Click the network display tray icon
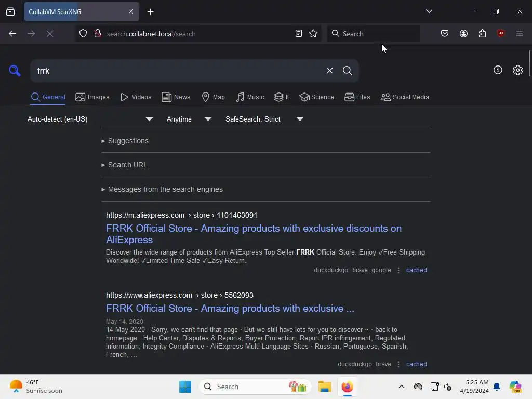The height and width of the screenshot is (399, 532). coord(434,387)
